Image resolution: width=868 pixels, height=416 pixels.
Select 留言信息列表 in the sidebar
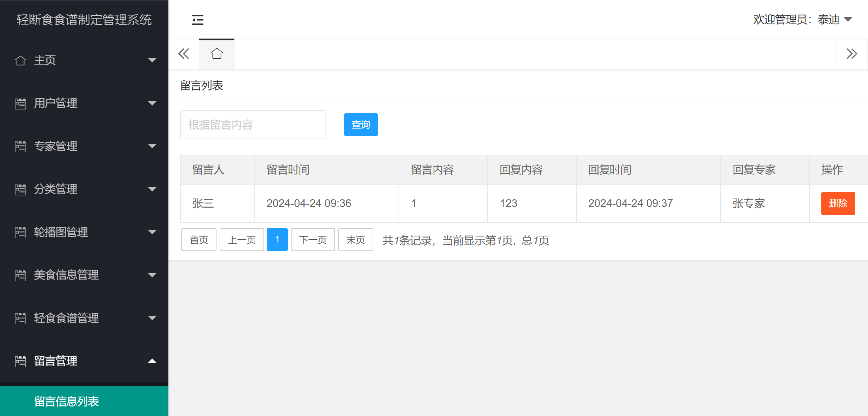[x=67, y=401]
